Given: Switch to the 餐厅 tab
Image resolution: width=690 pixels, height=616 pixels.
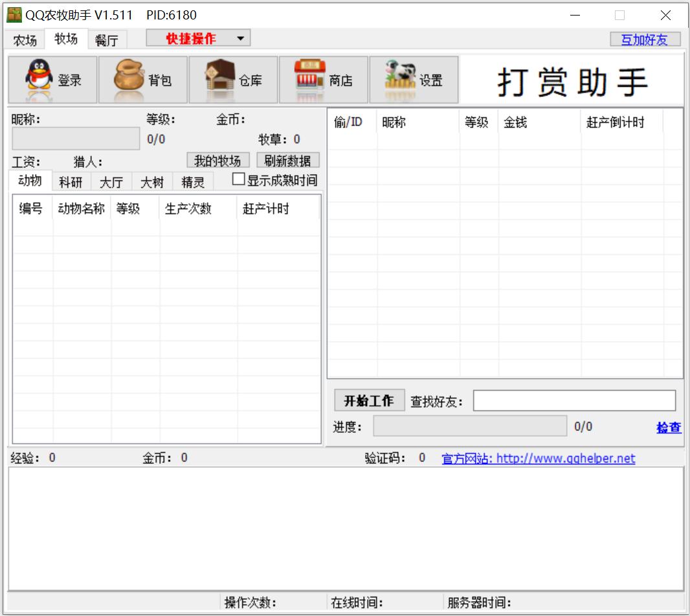Looking at the screenshot, I should [x=107, y=40].
